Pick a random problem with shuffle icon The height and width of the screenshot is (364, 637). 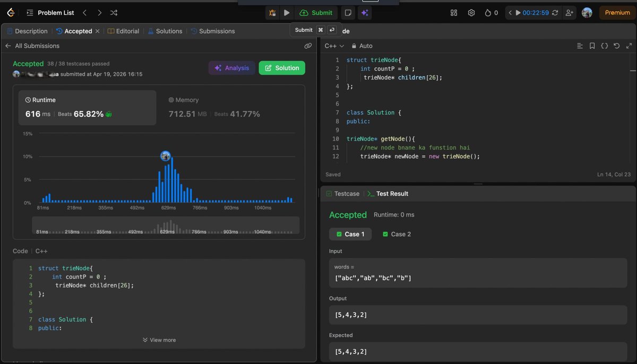click(x=114, y=13)
